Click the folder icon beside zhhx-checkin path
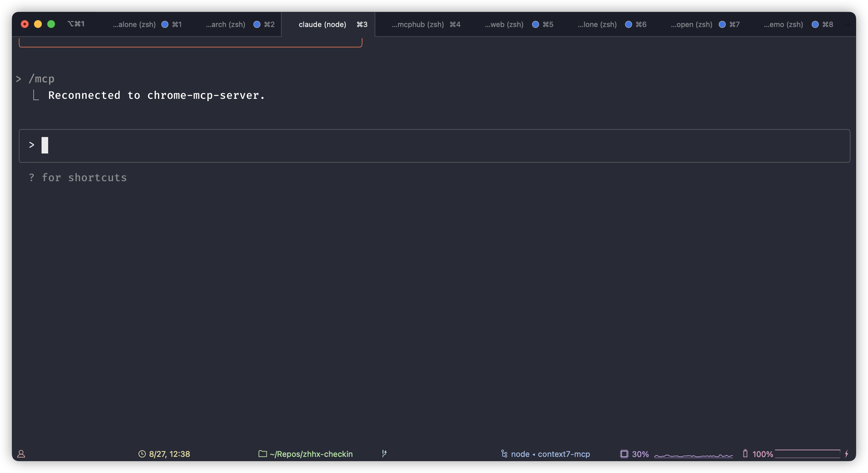This screenshot has width=868, height=473. tap(262, 454)
